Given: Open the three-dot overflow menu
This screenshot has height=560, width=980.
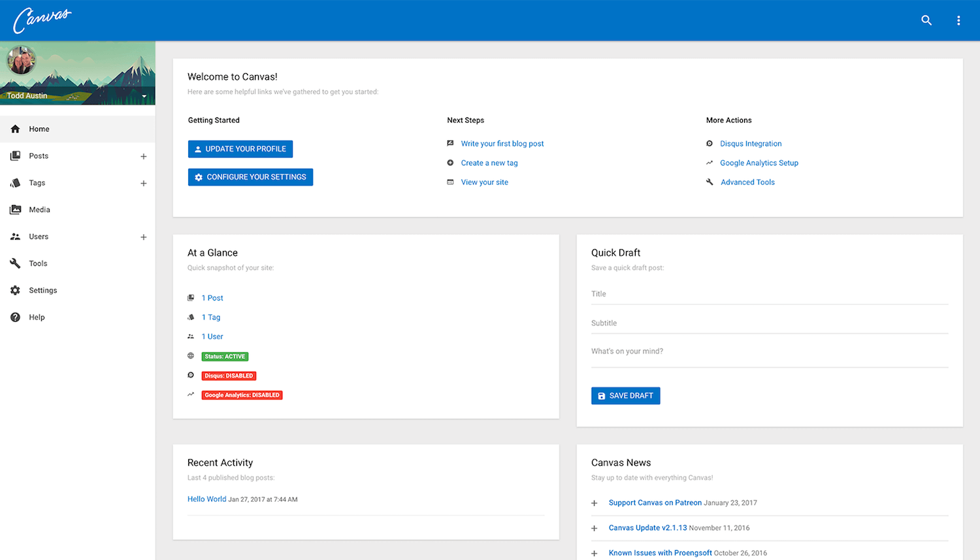Looking at the screenshot, I should point(958,20).
